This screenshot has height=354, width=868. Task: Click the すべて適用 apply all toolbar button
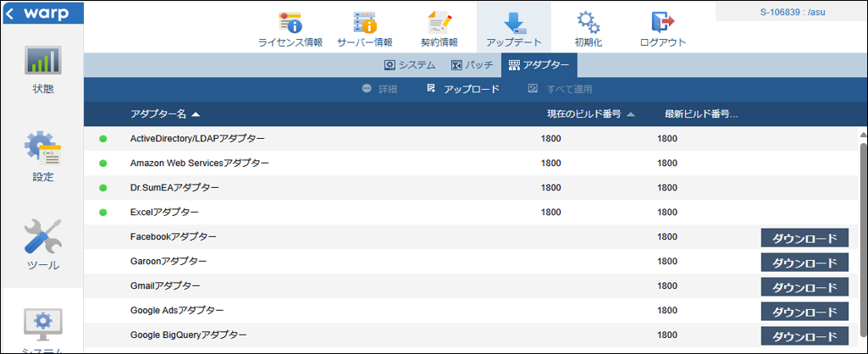(561, 89)
